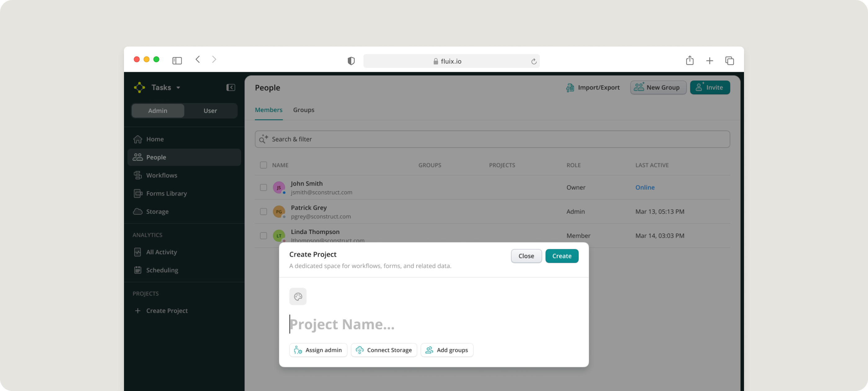The width and height of the screenshot is (868, 391).
Task: Collapse the sidebar with the panel icon
Action: pos(230,88)
